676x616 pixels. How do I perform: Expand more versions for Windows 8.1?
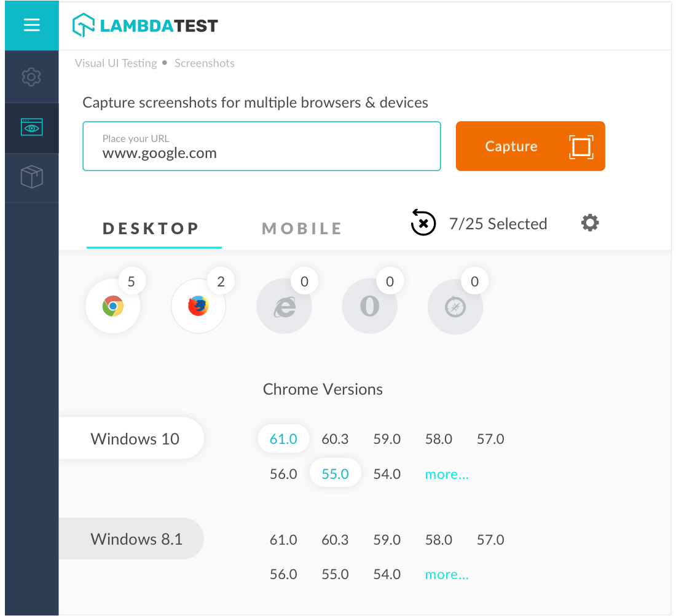click(447, 574)
